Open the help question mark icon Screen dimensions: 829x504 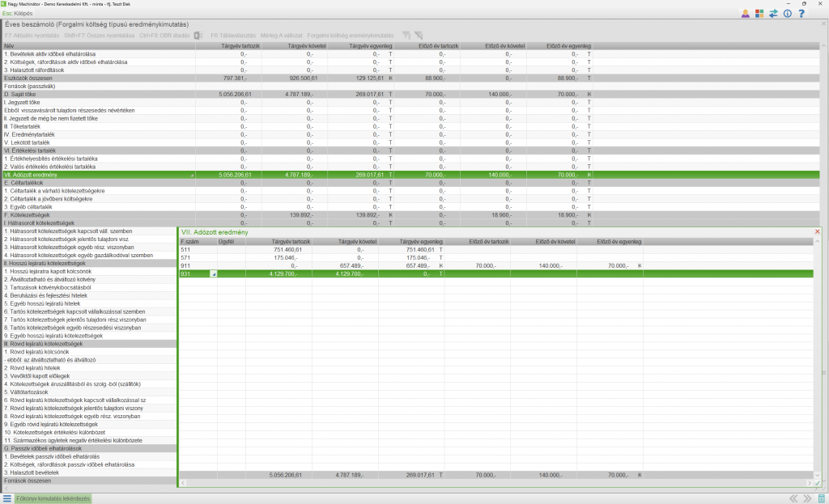pyautogui.click(x=801, y=14)
